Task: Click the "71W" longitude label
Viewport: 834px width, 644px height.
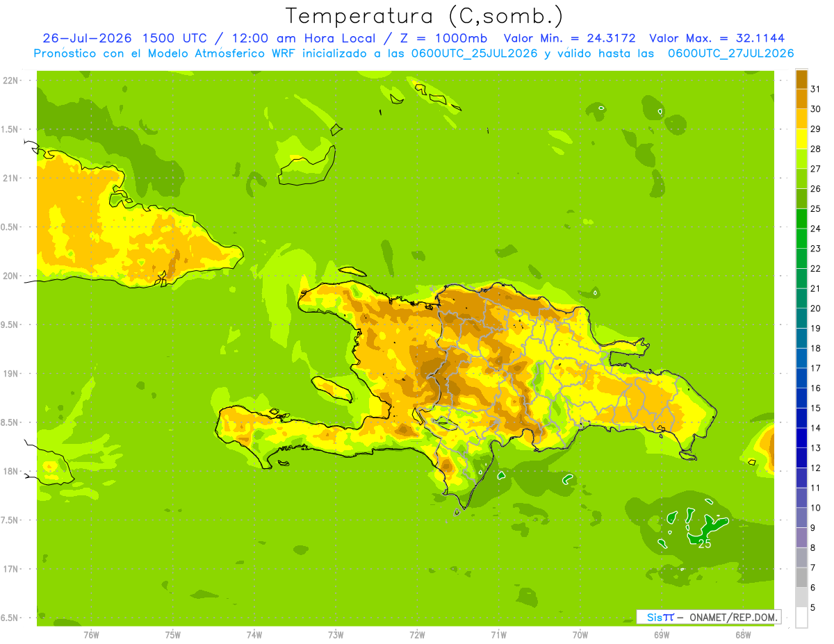Action: coord(498,634)
